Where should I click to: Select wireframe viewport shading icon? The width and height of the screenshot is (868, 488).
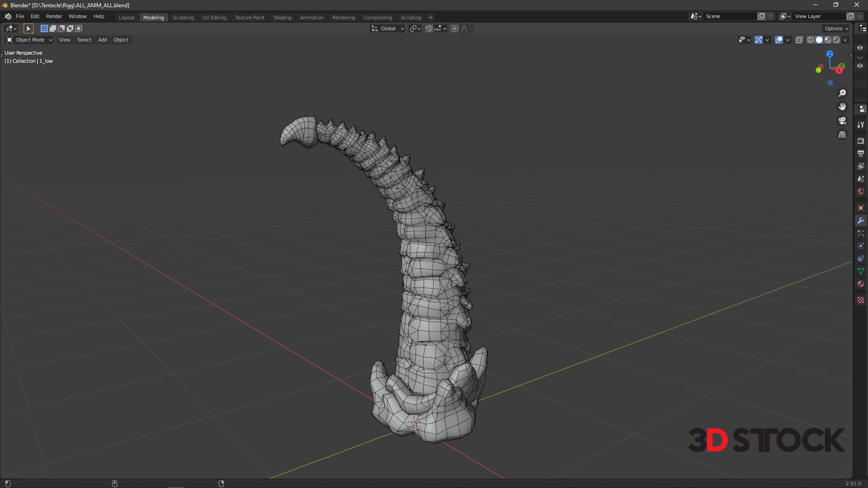point(811,40)
